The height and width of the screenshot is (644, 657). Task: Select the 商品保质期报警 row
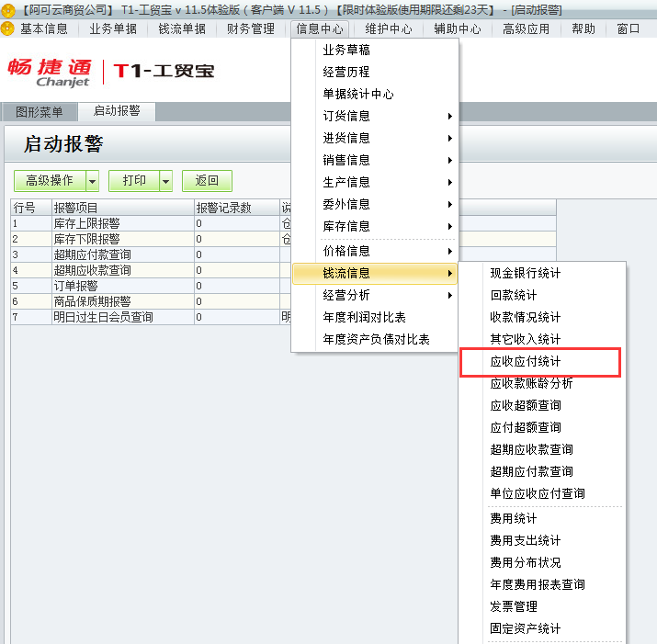151,301
